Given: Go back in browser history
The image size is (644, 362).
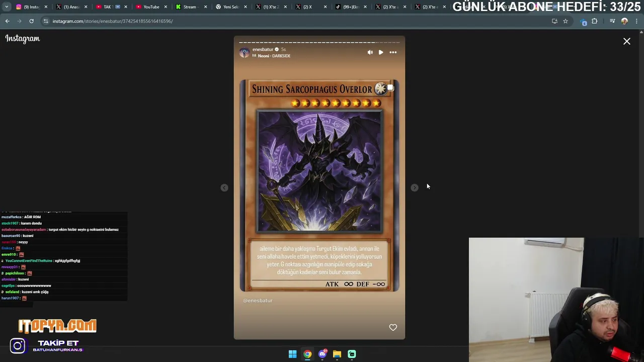Looking at the screenshot, I should tap(8, 21).
